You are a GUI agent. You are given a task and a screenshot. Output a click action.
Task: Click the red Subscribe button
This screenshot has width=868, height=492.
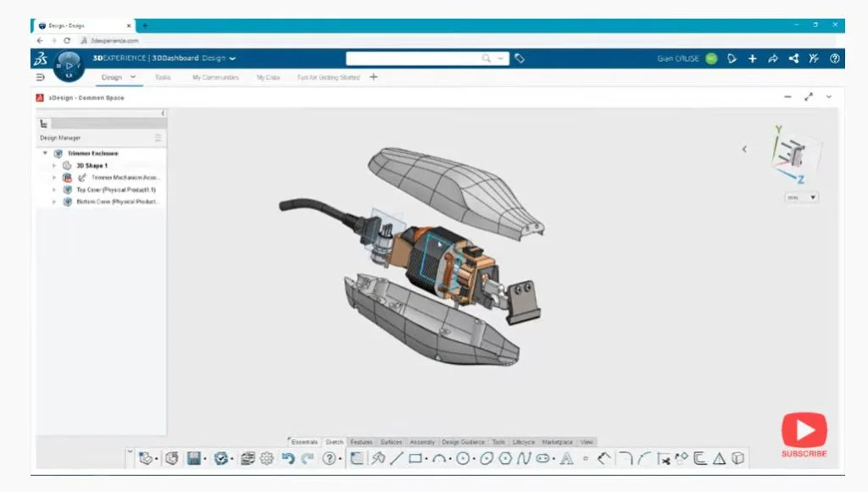click(x=803, y=434)
